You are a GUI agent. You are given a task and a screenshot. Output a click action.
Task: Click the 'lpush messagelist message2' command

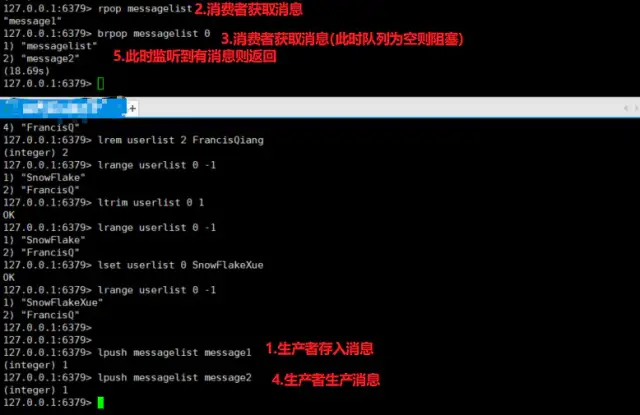(x=174, y=377)
